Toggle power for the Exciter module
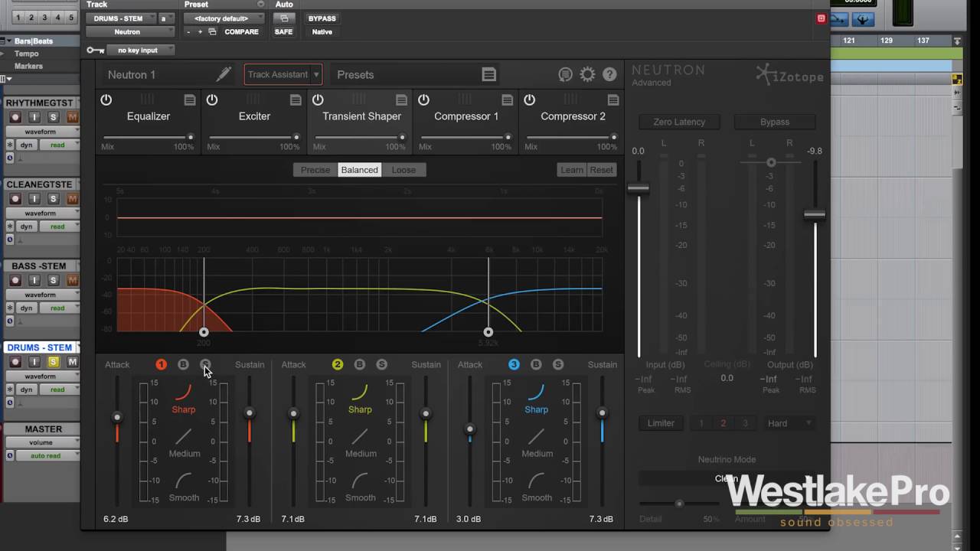 212,100
